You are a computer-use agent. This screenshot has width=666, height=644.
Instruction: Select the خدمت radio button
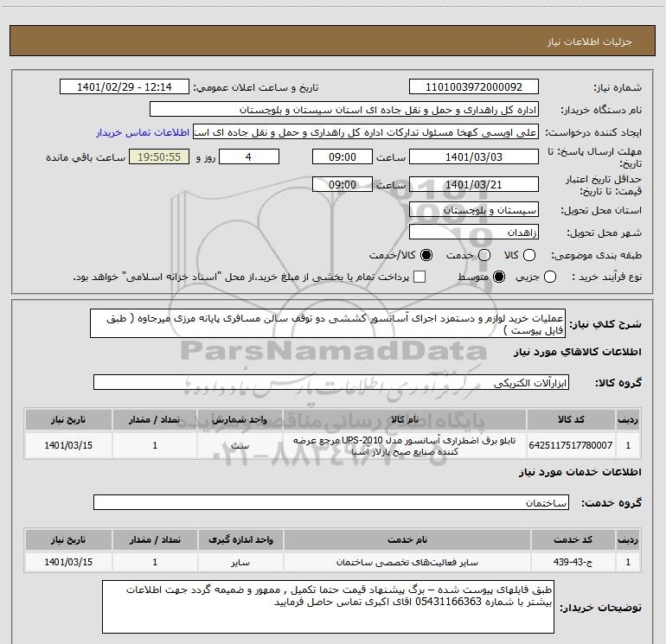[x=484, y=255]
